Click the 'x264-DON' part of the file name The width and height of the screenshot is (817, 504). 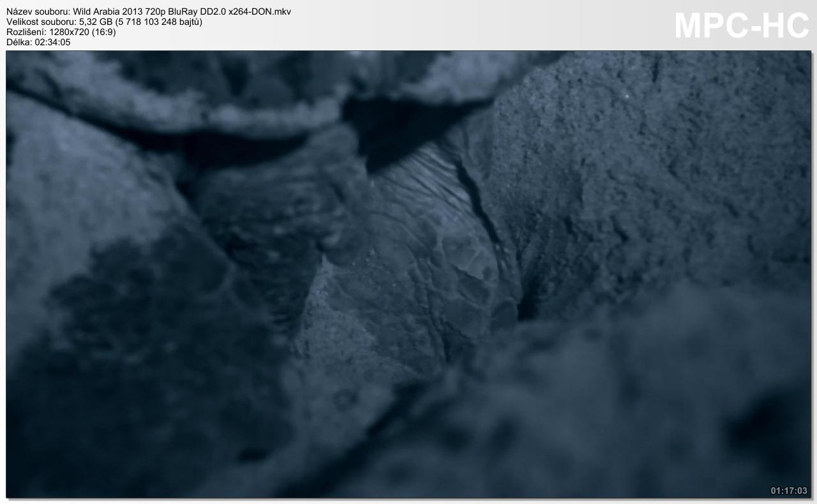point(250,12)
